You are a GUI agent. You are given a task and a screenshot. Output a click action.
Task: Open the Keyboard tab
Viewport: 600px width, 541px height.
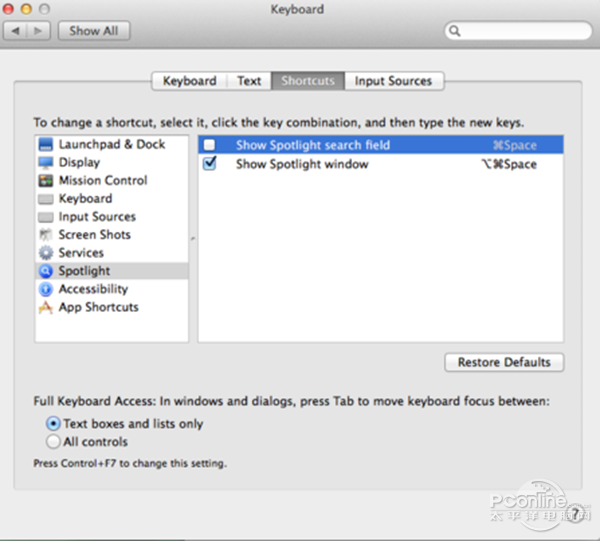pyautogui.click(x=189, y=81)
